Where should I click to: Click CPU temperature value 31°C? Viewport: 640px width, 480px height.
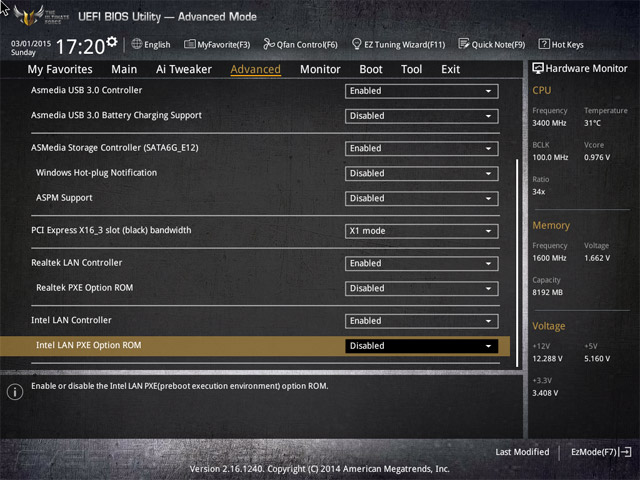point(592,123)
